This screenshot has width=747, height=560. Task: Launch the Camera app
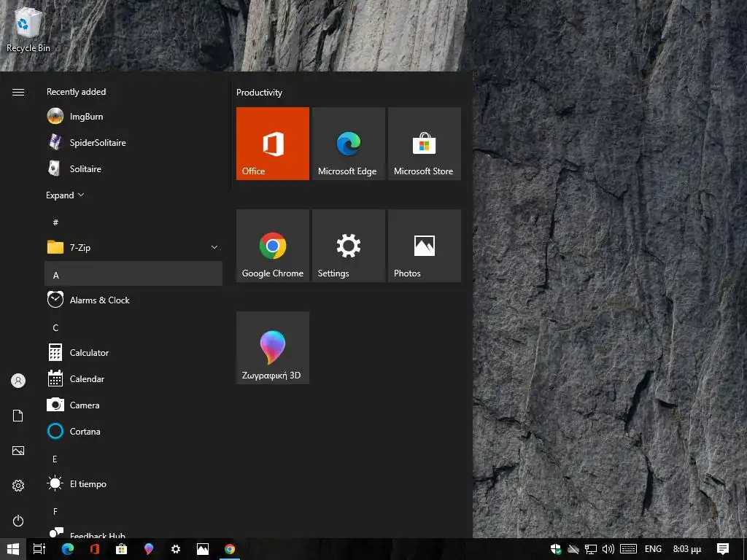[x=133, y=405]
